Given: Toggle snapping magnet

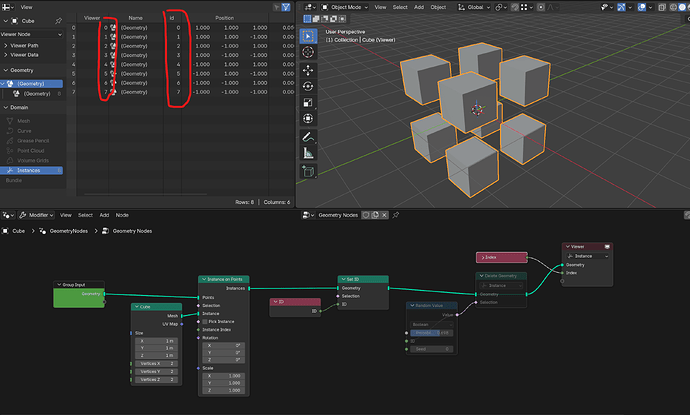Looking at the screenshot, I should (514, 7).
